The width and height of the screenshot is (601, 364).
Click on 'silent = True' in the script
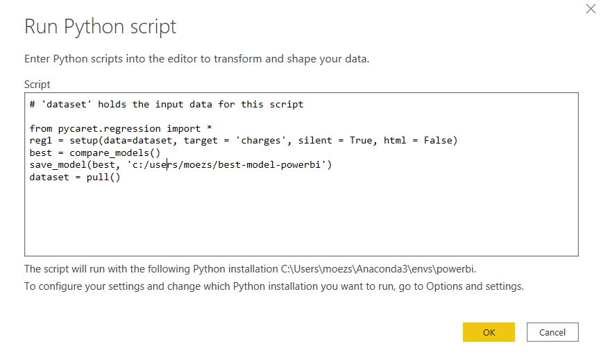332,141
